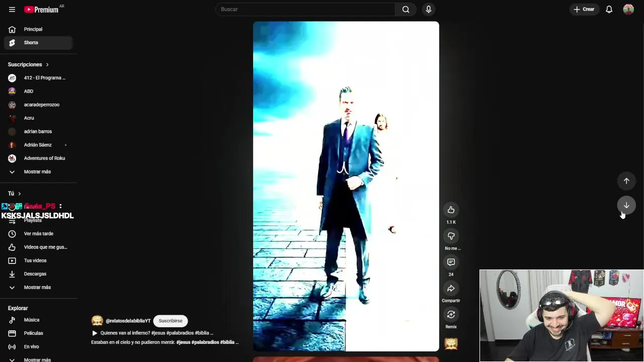The image size is (644, 362).
Task: Activate voice search microphone
Action: point(428,9)
